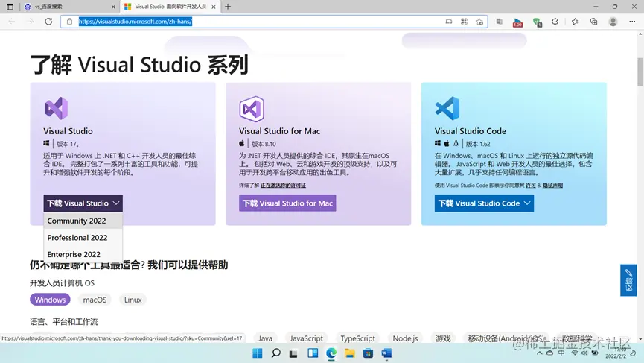Click the blue feedback side button
Screen dimensions: 644x363
tap(628, 280)
